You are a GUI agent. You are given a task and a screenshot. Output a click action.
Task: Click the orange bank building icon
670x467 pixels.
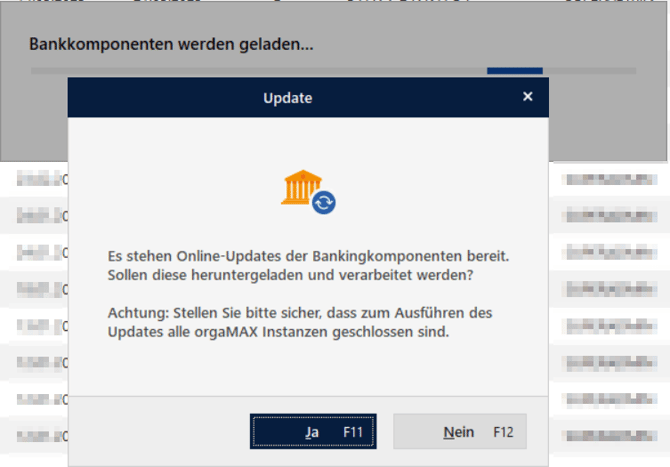(300, 187)
